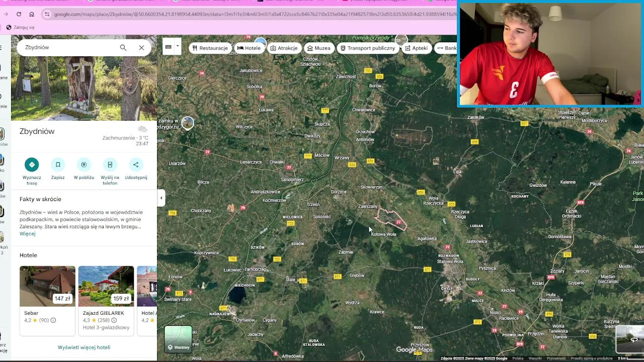Click Tarnobrzeg label on the map
The width and height of the screenshot is (644, 362).
point(255,269)
